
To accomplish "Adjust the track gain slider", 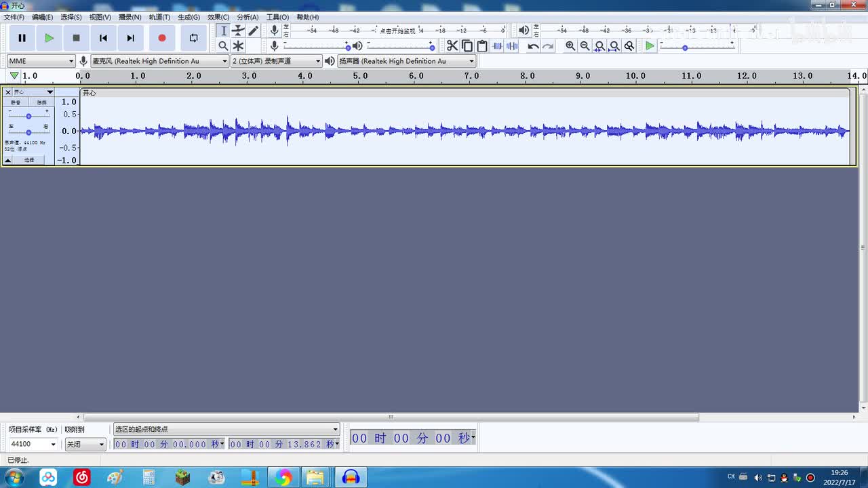I will 28,115.
